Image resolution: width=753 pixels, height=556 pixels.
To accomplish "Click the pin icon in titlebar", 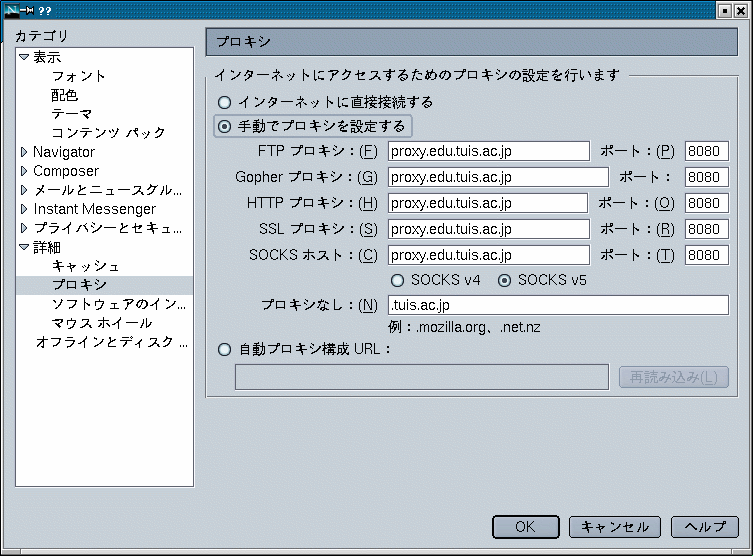I will [28, 10].
